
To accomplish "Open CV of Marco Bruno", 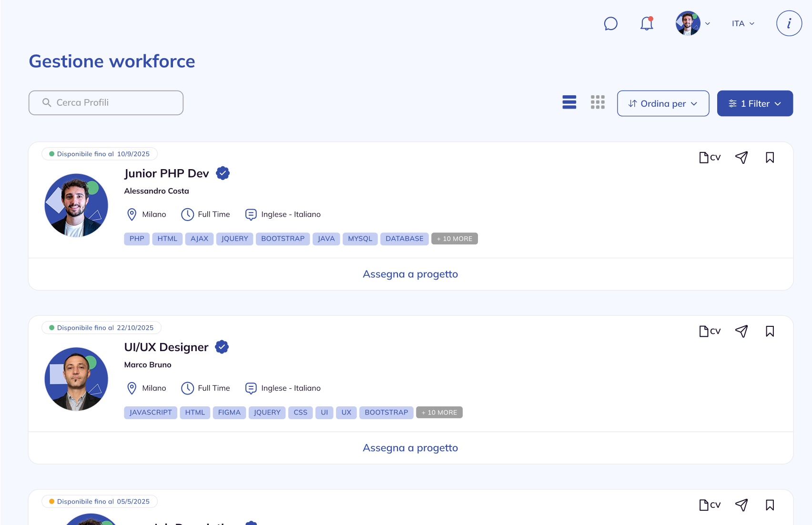I will point(710,332).
